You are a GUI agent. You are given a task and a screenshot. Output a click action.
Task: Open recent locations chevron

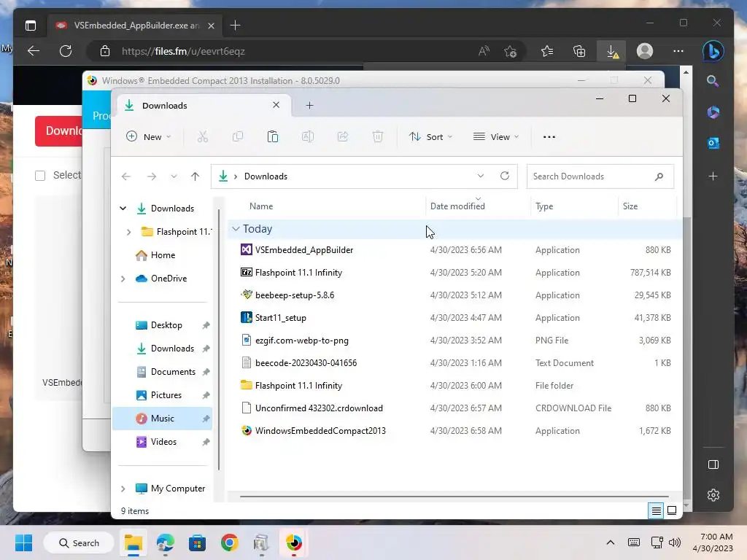[x=174, y=176]
